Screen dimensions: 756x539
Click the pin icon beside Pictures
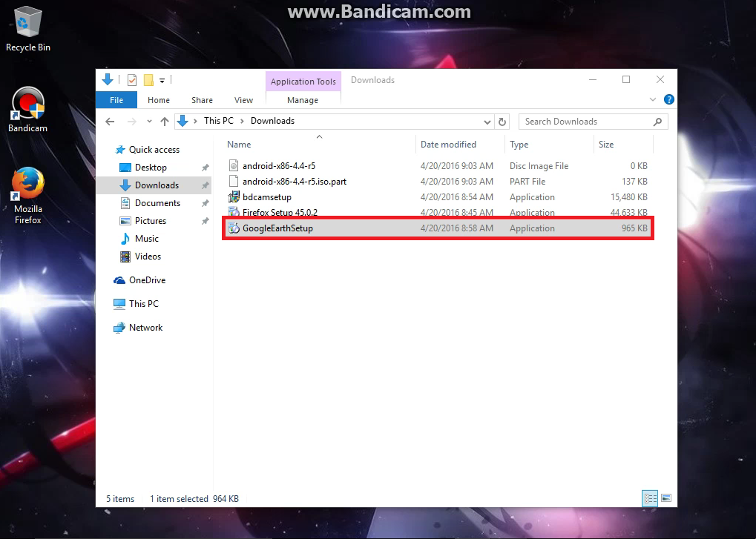(x=206, y=221)
